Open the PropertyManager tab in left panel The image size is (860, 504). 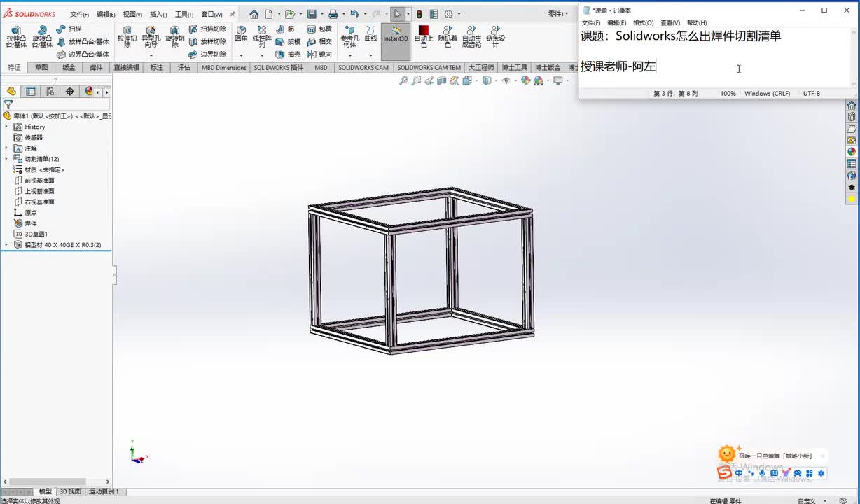(x=30, y=91)
